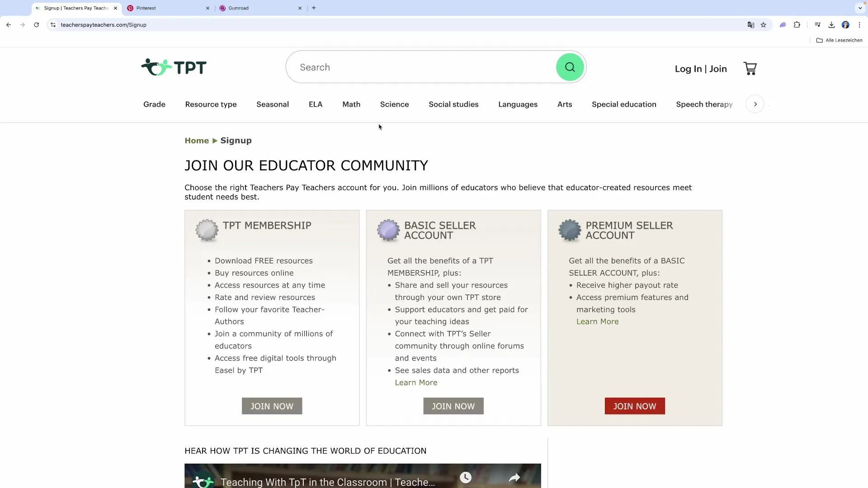Viewport: 868px width, 488px height.
Task: Expand the Resource type menu
Action: coord(211,104)
